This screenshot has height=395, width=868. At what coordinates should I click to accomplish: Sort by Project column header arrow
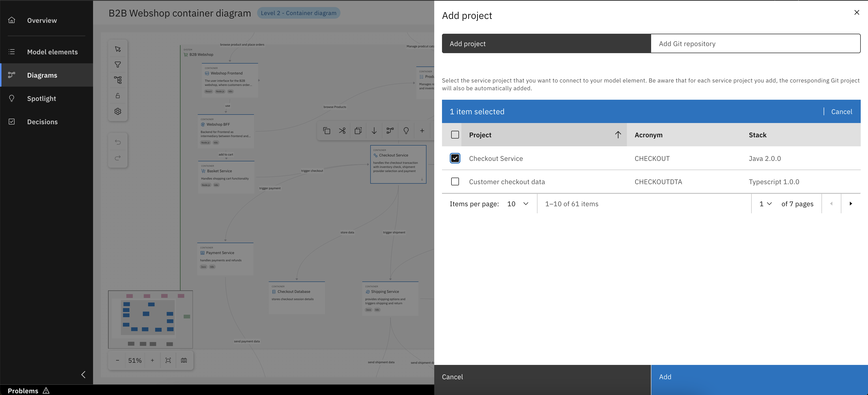(618, 135)
